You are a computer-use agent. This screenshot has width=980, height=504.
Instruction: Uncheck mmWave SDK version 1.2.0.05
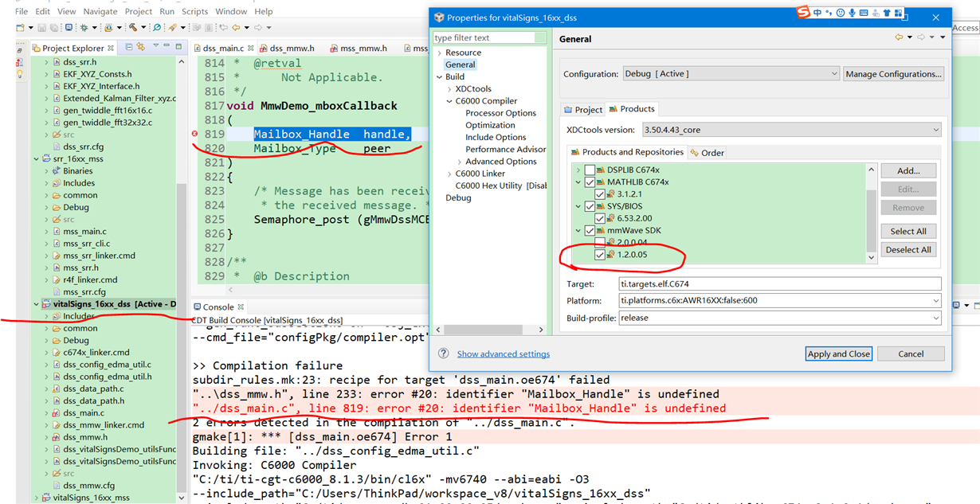pos(600,255)
